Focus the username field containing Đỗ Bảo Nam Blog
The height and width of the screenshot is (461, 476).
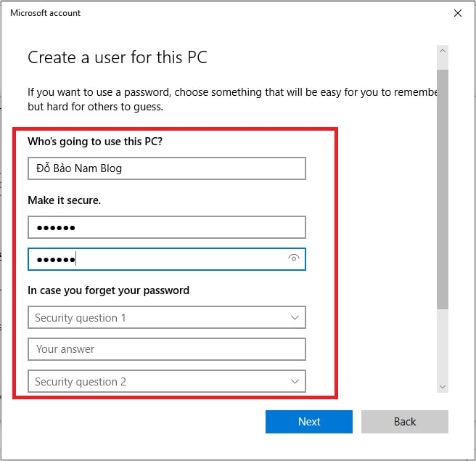point(167,168)
